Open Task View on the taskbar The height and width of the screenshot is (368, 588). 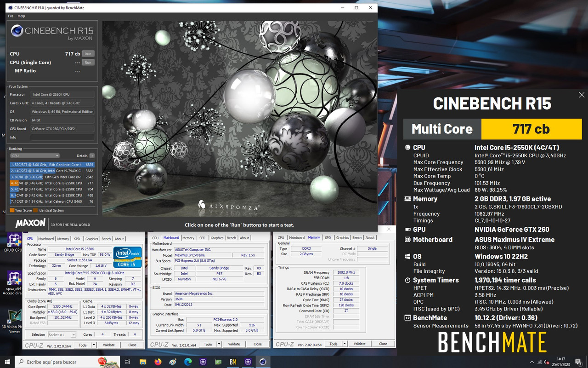pyautogui.click(x=128, y=362)
